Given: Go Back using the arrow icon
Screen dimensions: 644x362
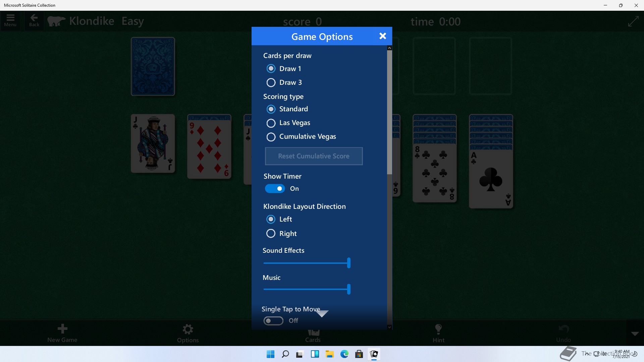Looking at the screenshot, I should coord(34,21).
